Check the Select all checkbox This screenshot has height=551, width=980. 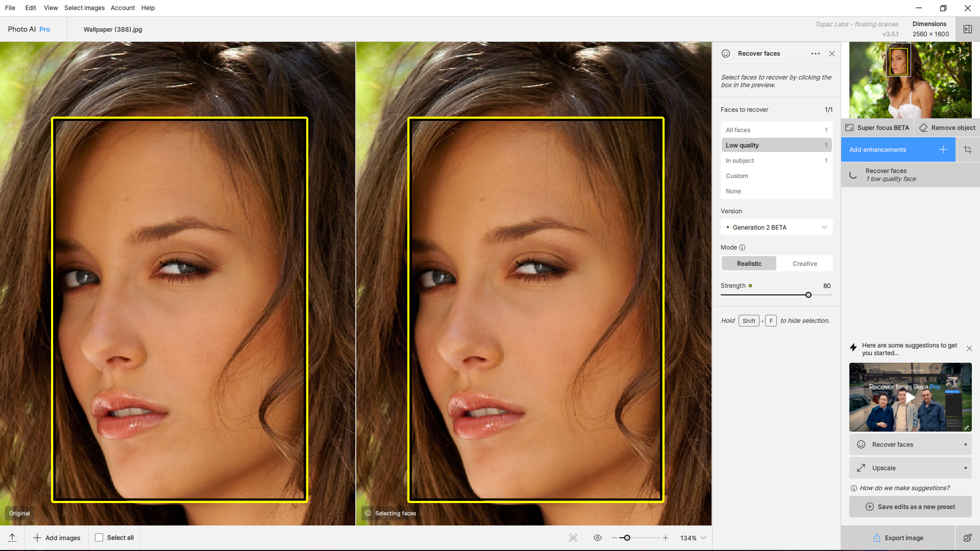[99, 538]
